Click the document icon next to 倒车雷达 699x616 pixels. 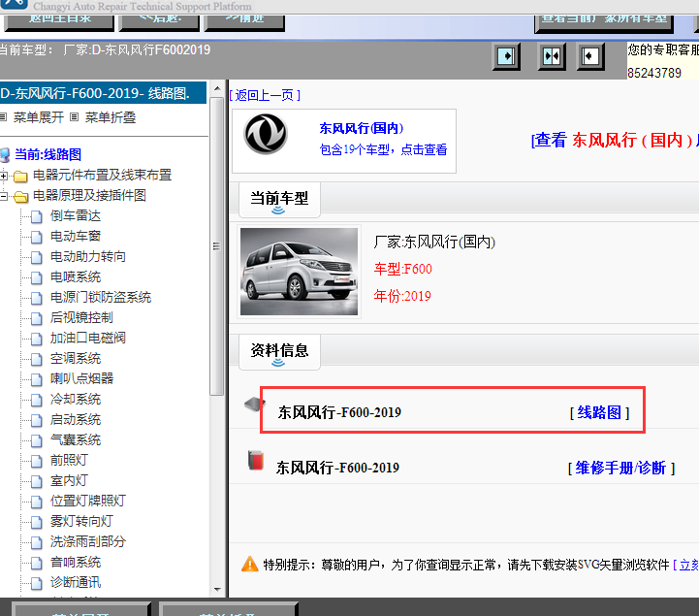point(37,216)
